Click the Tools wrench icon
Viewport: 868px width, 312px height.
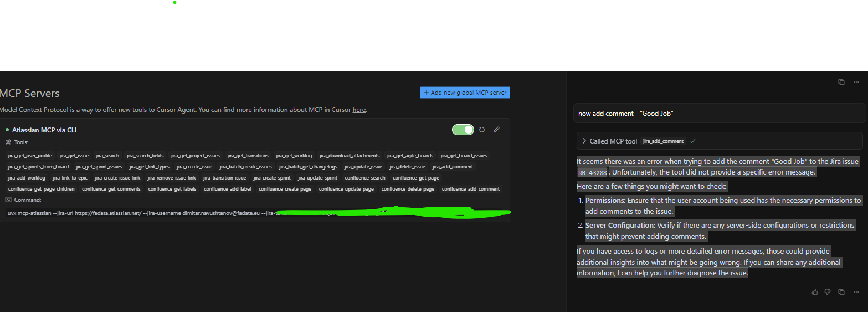click(x=8, y=142)
